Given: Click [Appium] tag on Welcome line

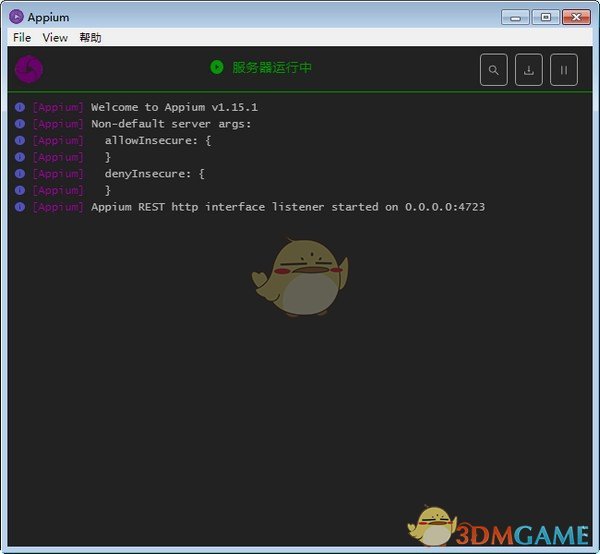Looking at the screenshot, I should coord(58,107).
